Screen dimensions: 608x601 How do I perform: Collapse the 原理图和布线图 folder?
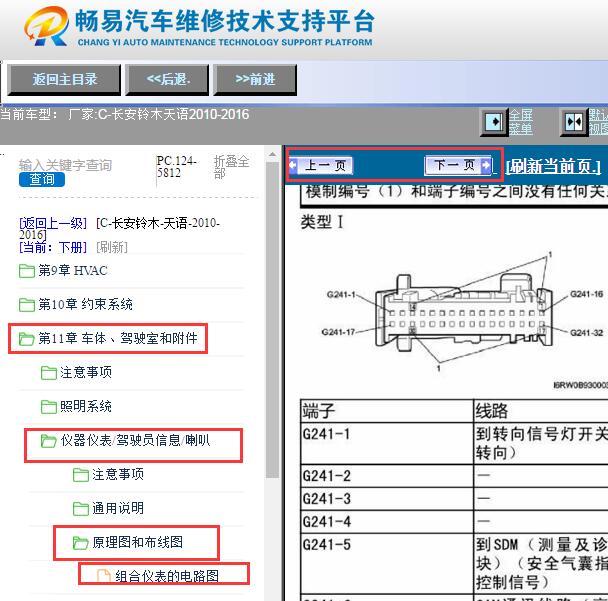(138, 542)
